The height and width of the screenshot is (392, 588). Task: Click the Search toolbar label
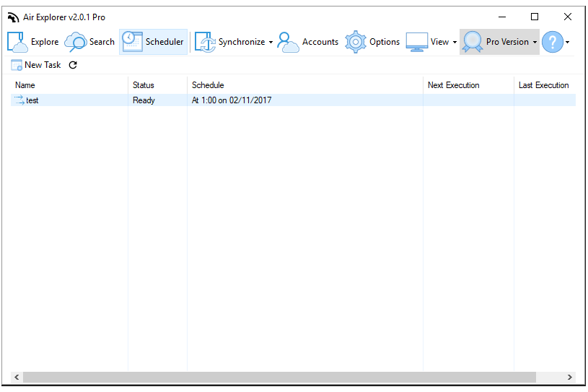[x=102, y=42]
